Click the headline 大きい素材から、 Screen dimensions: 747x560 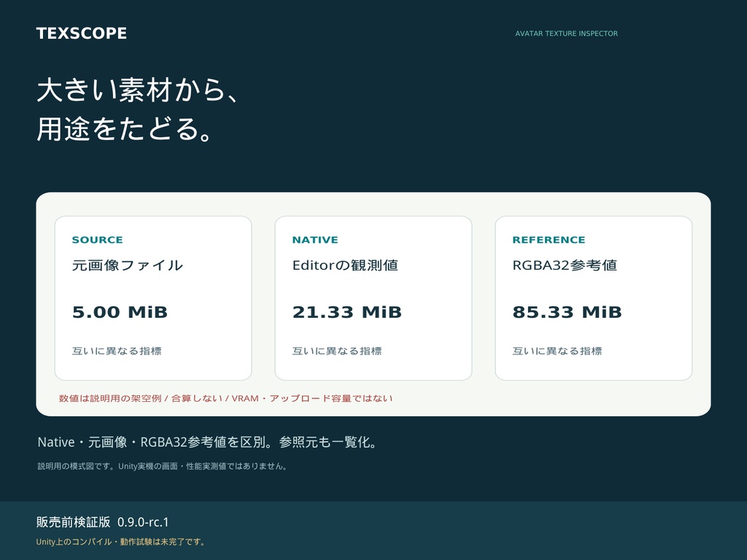click(x=137, y=90)
